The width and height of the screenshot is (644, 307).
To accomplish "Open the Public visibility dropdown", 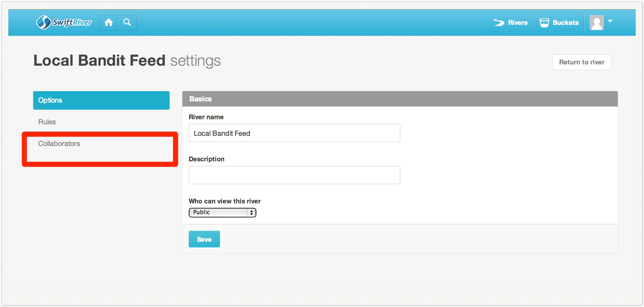I will click(222, 212).
